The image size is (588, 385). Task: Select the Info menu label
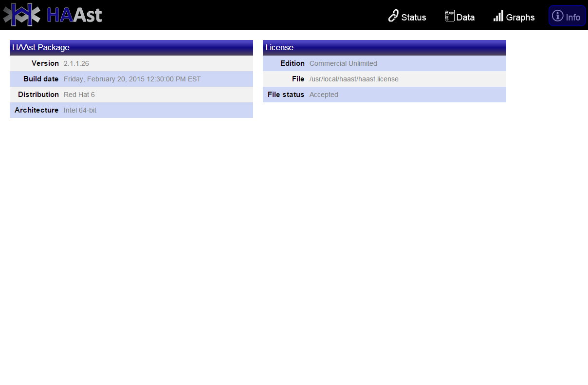(573, 18)
